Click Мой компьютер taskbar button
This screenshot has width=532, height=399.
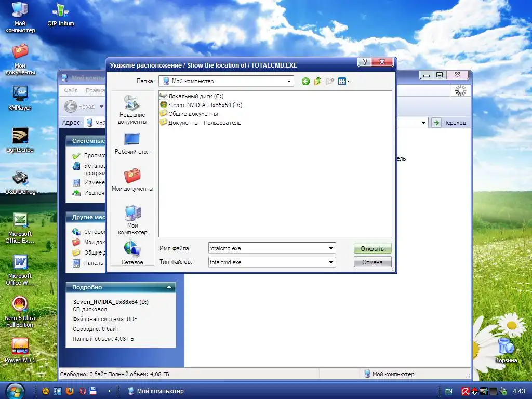coord(156,391)
